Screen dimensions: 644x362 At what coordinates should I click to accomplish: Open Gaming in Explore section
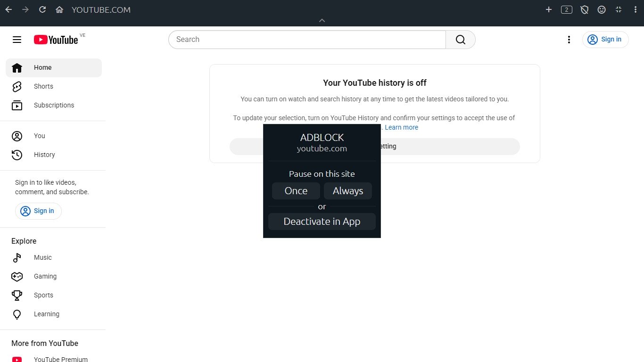coord(45,276)
